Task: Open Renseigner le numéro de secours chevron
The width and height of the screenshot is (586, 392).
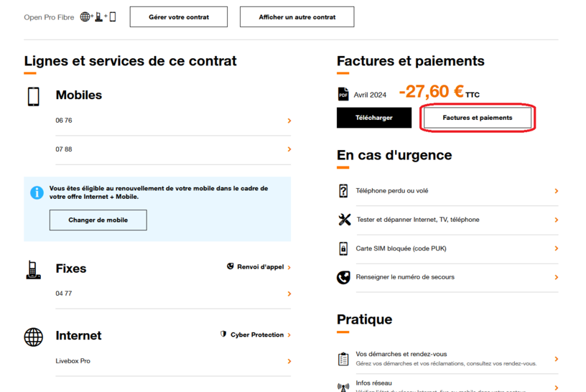Action: (x=556, y=277)
